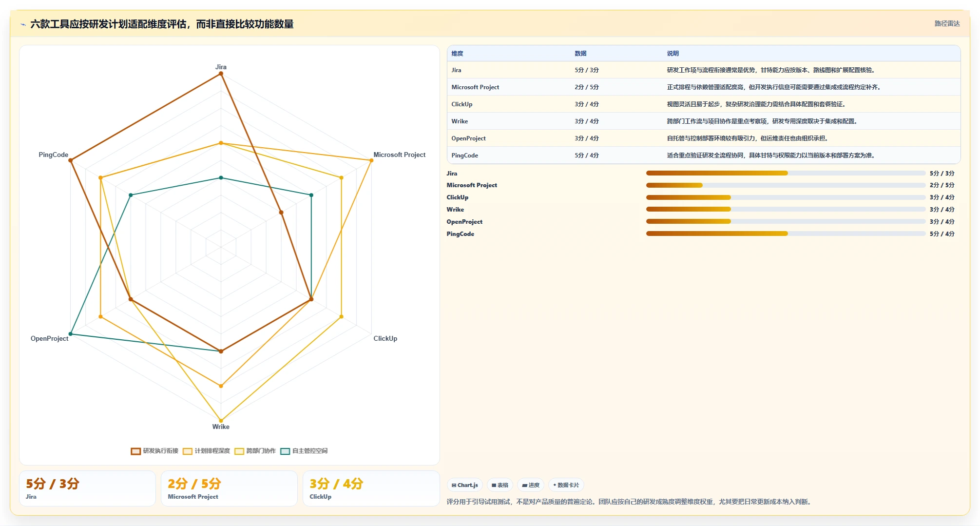Image resolution: width=980 pixels, height=526 pixels.
Task: Click the table description starting 跨部门工作流与项目协作
Action: tap(763, 121)
